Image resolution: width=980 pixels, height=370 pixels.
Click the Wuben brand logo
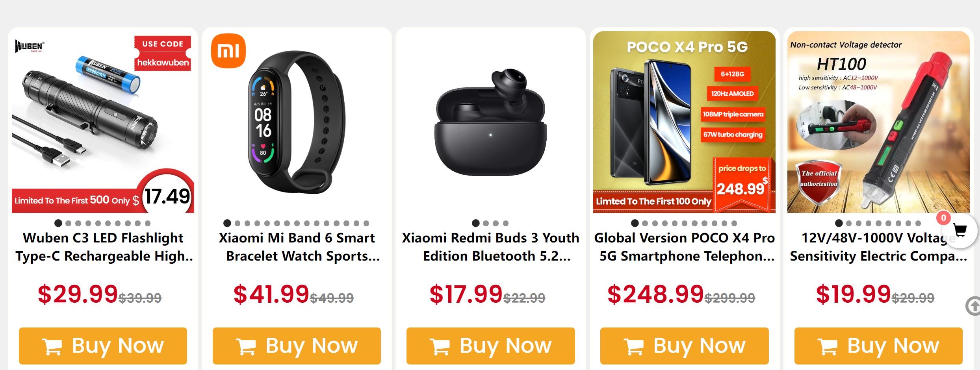pos(30,46)
